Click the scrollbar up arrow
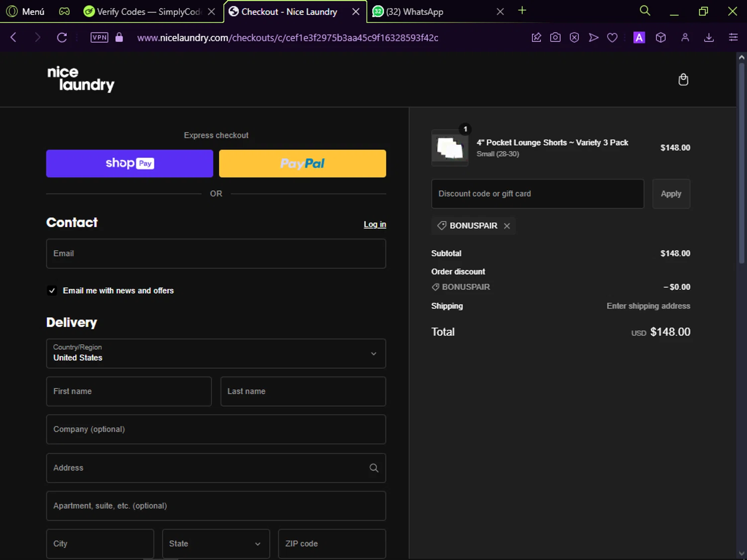 point(742,57)
